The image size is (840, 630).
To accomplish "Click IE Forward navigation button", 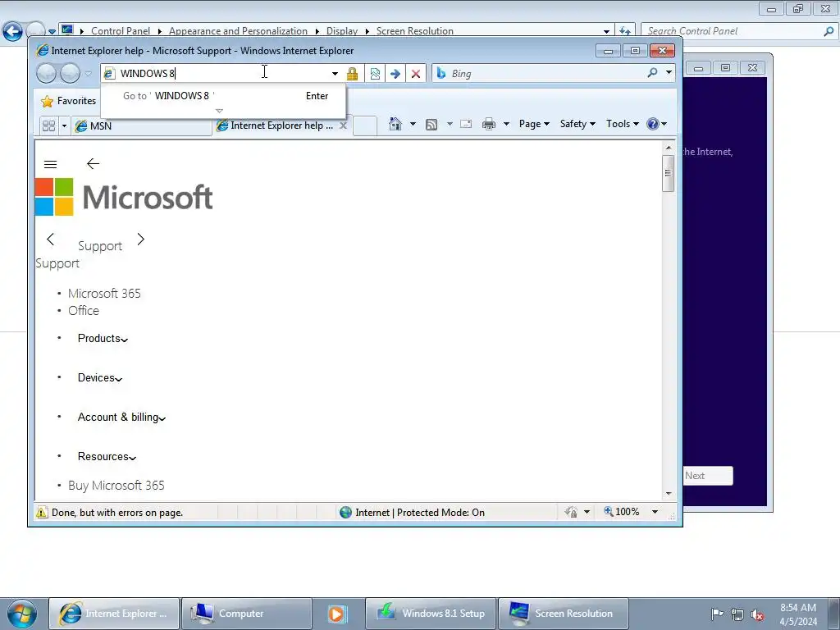I will point(70,73).
